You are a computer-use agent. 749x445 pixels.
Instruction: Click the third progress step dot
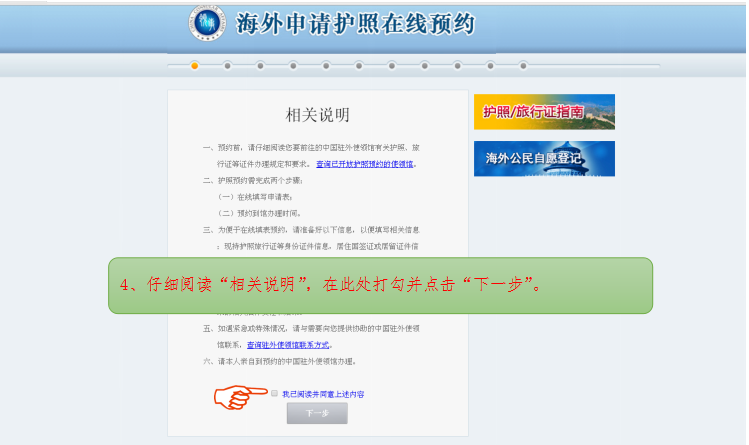click(x=260, y=66)
